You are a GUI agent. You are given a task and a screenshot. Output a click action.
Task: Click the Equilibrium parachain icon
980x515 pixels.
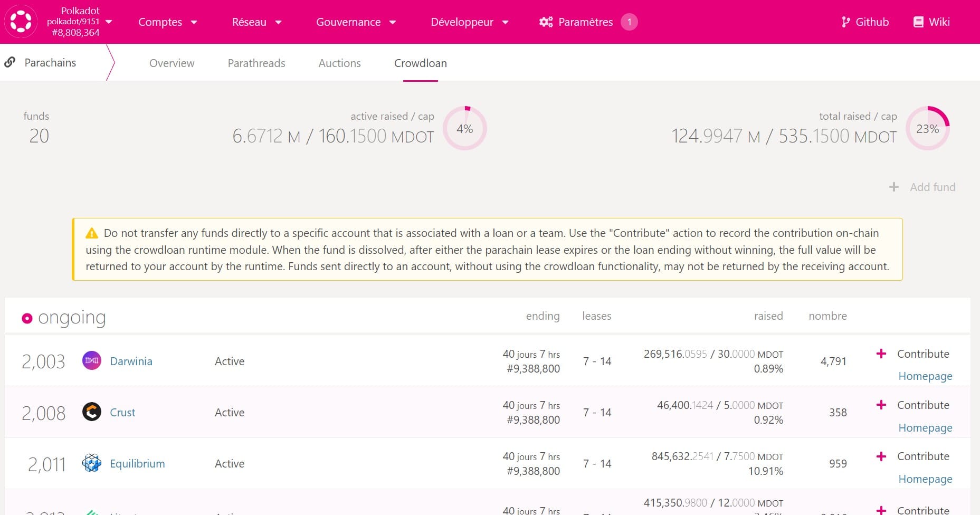92,463
